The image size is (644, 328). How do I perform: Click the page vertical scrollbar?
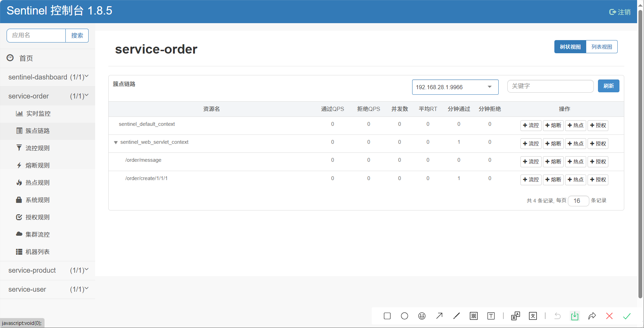pos(641,154)
